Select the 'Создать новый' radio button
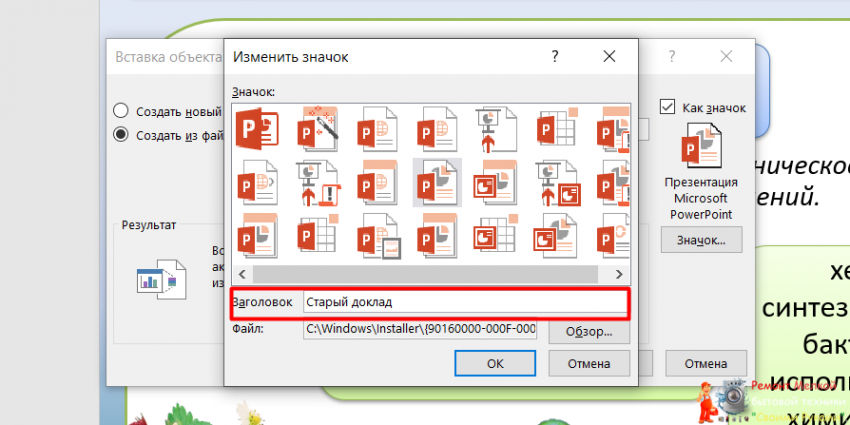 [x=121, y=111]
